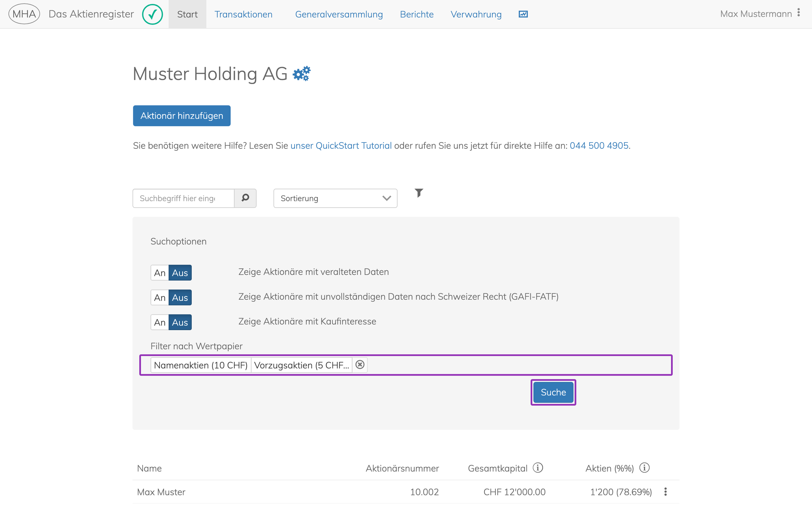Set Kaufinteresse option to Aus
Image resolution: width=812 pixels, height=507 pixels.
180,322
